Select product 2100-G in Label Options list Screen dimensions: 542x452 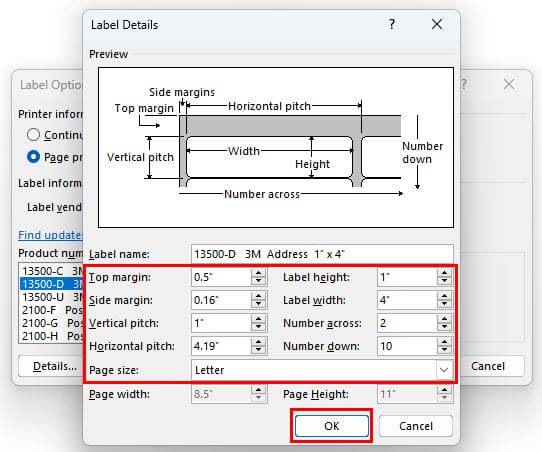(51, 323)
